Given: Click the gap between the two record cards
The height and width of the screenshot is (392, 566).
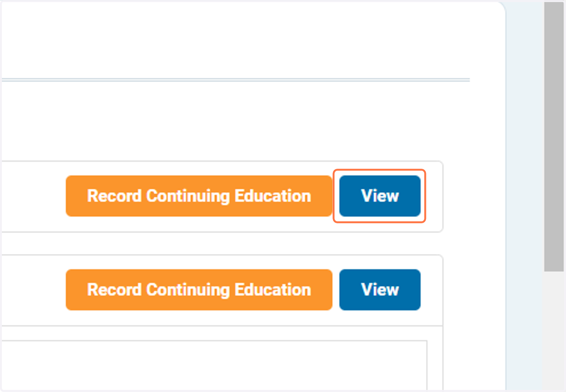Looking at the screenshot, I should coord(222,244).
